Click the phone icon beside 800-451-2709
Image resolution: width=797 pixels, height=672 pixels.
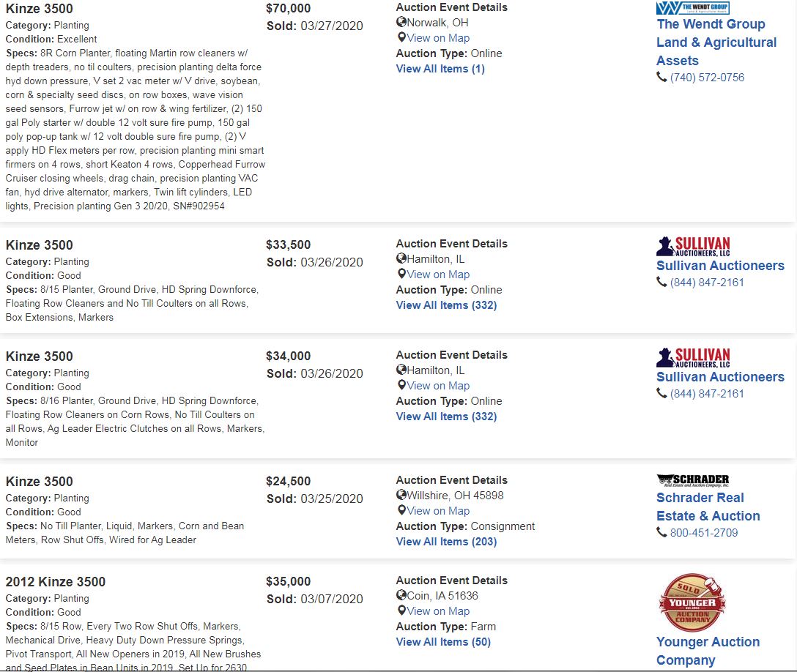click(x=661, y=531)
